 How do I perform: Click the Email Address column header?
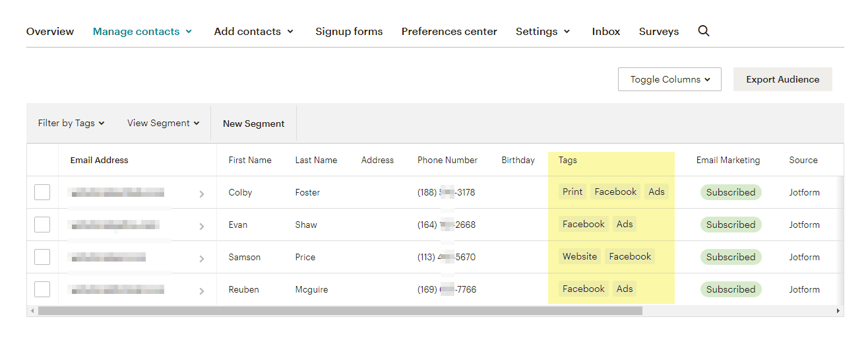tap(100, 160)
